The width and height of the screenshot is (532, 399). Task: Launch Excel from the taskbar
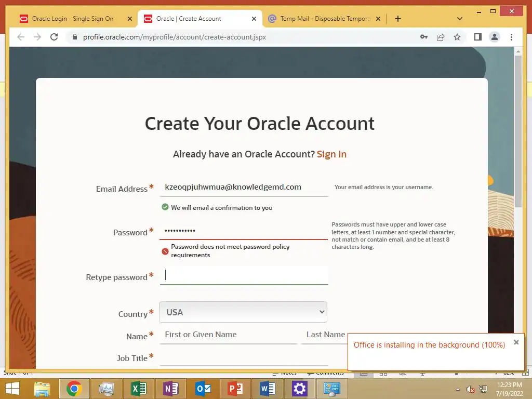138,389
